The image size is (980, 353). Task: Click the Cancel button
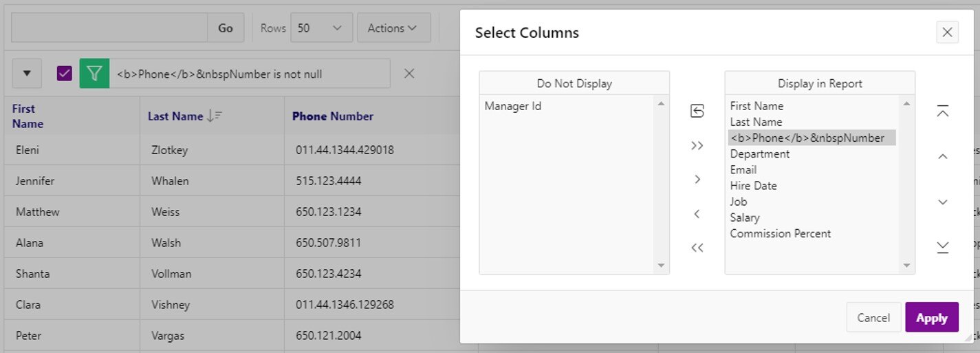(873, 317)
